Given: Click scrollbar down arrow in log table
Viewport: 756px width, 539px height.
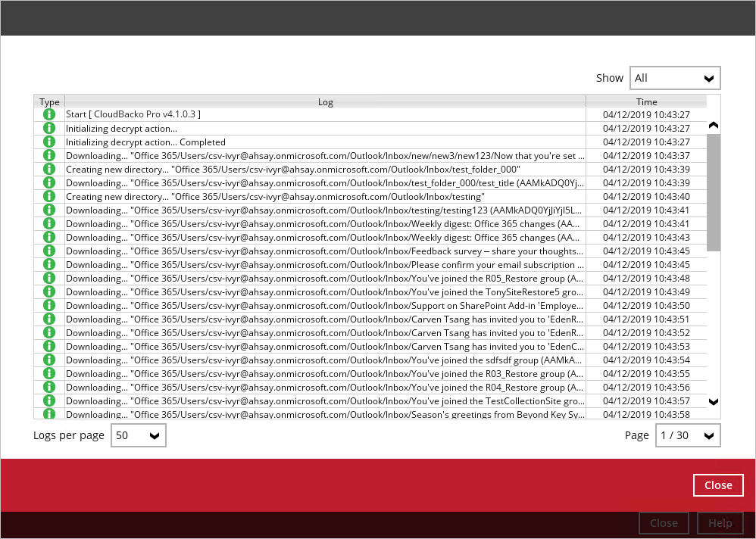Looking at the screenshot, I should click(713, 402).
